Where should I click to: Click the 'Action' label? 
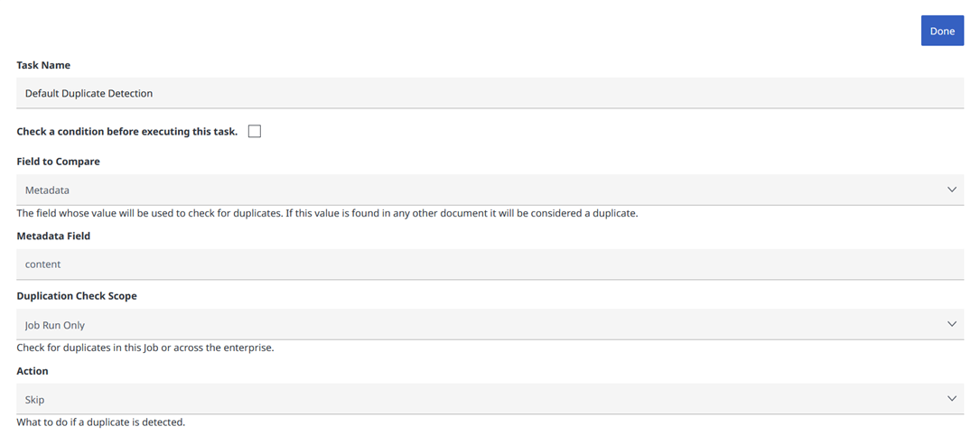tap(33, 371)
